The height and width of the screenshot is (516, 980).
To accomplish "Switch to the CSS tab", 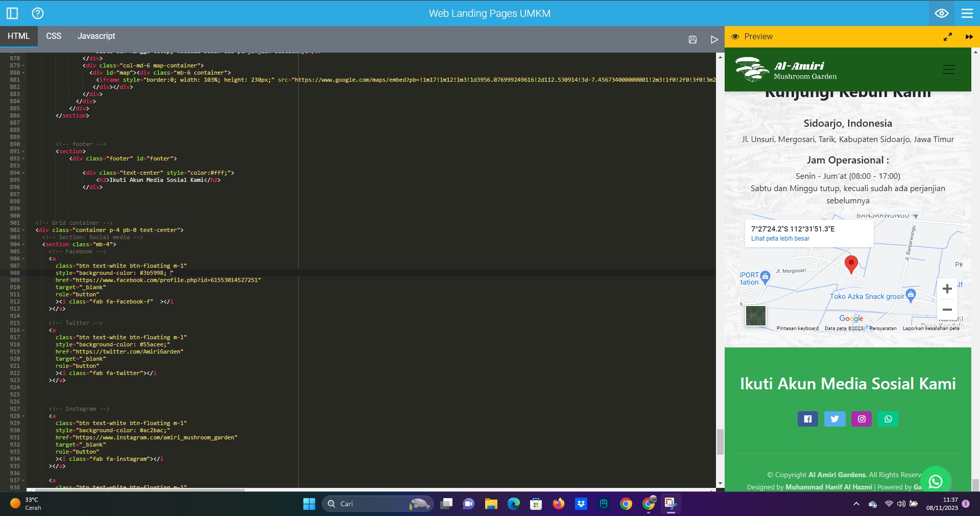I will 54,36.
